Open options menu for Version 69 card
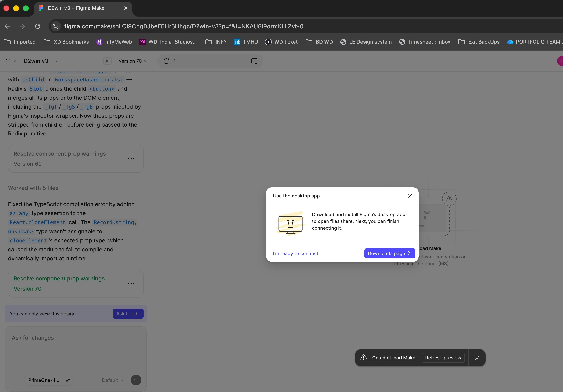 click(x=131, y=159)
